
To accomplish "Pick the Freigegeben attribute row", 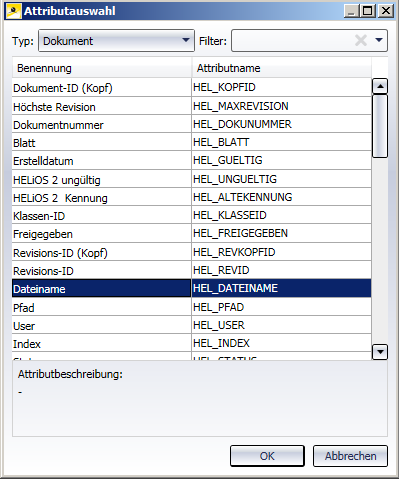I will [192, 233].
